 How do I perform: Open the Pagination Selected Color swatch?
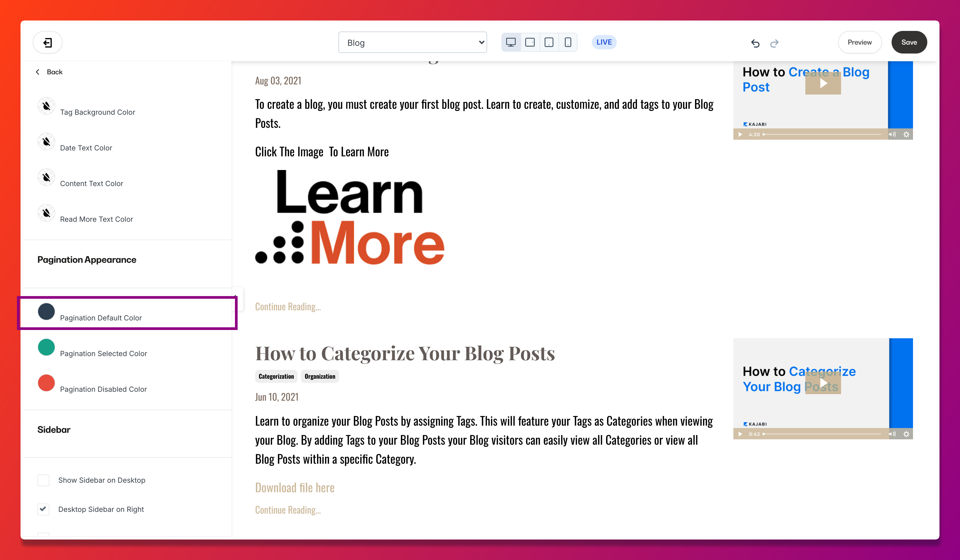point(46,347)
